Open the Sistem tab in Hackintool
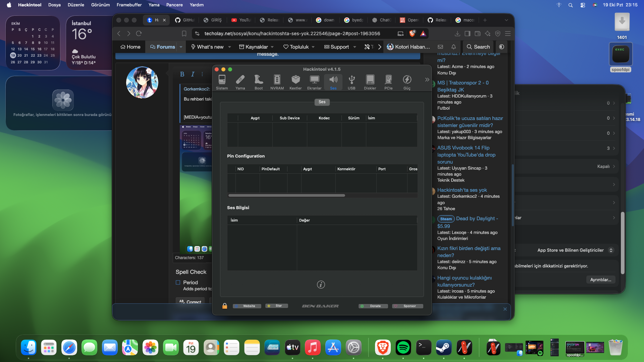644x362 pixels. 222,82
